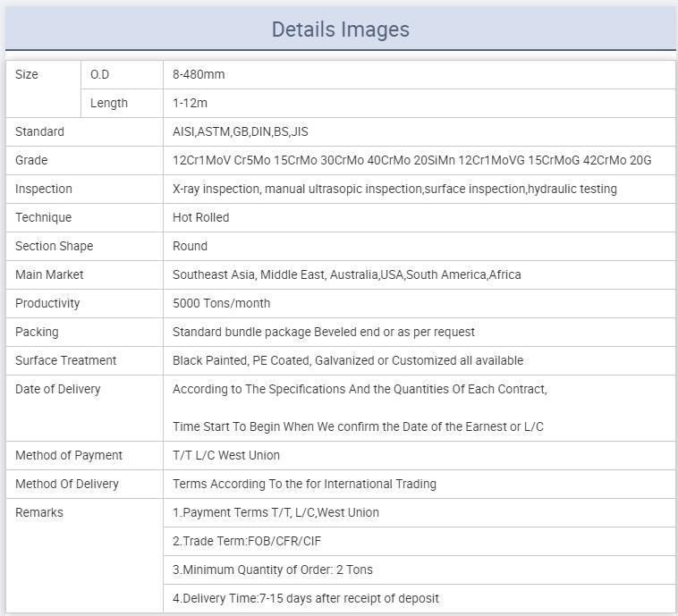678x616 pixels.
Task: Select remark 2.Trade Term:FOB/CFR/CIF
Action: (x=247, y=541)
